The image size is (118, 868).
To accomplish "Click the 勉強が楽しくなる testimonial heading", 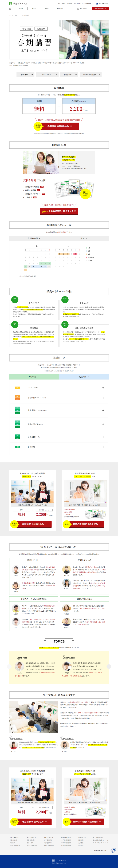I will coord(84,599).
